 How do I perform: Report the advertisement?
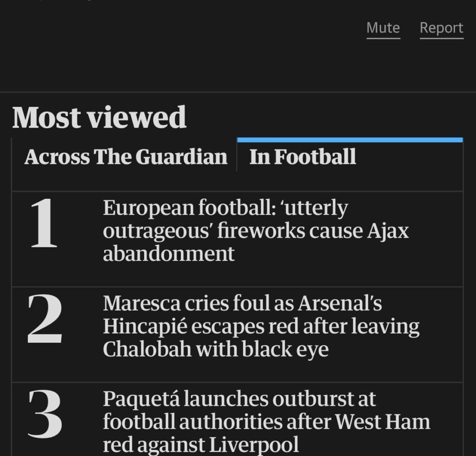click(x=441, y=27)
